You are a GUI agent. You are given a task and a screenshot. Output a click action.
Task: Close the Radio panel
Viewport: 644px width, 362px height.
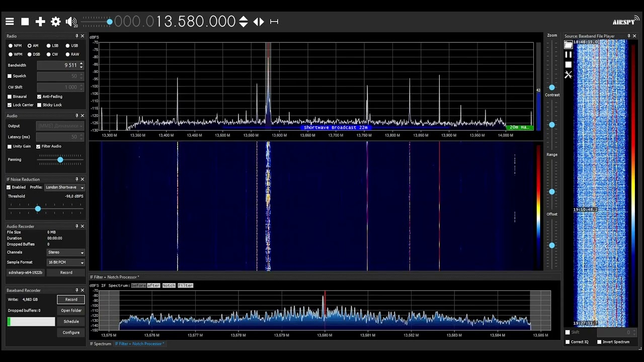point(83,36)
